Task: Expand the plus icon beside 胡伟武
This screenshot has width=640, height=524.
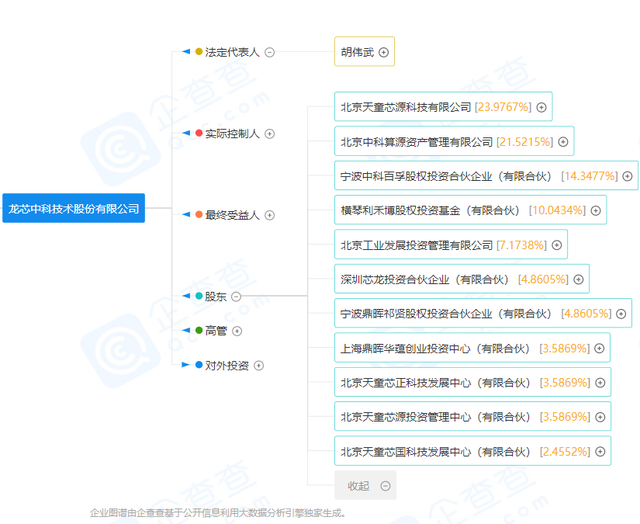Action: click(383, 52)
